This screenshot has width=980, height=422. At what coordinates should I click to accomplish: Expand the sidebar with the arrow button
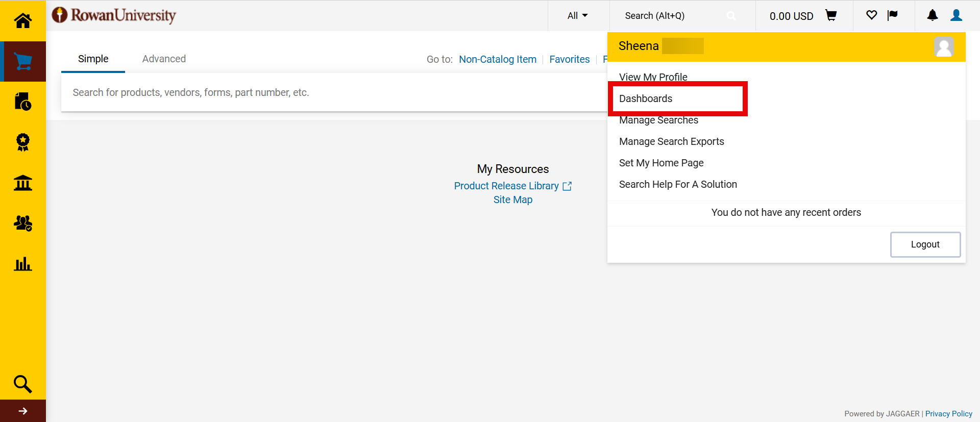click(x=22, y=411)
